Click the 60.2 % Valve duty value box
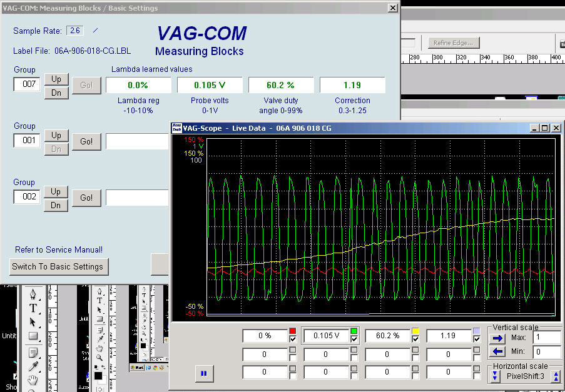The height and width of the screenshot is (392, 565). 281,85
